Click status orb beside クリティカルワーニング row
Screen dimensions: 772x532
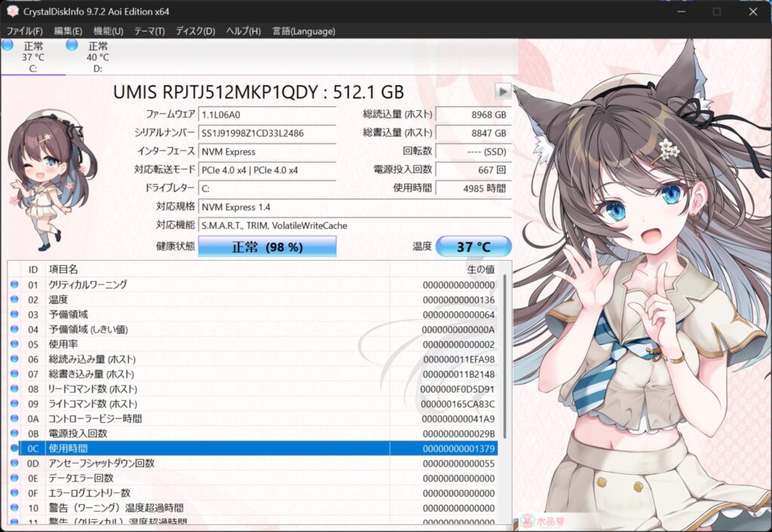coord(14,285)
